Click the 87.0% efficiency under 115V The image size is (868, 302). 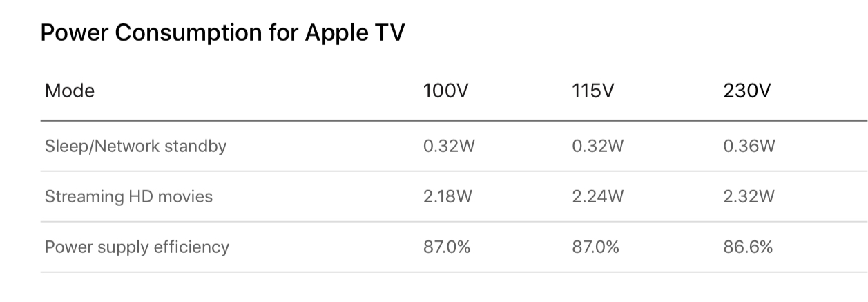(x=596, y=247)
